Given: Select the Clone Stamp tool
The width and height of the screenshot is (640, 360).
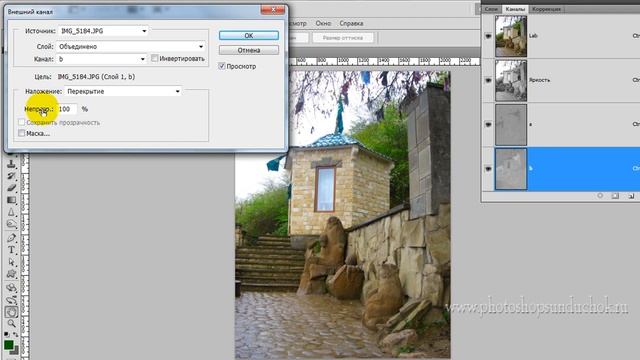Looking at the screenshot, I should (11, 164).
